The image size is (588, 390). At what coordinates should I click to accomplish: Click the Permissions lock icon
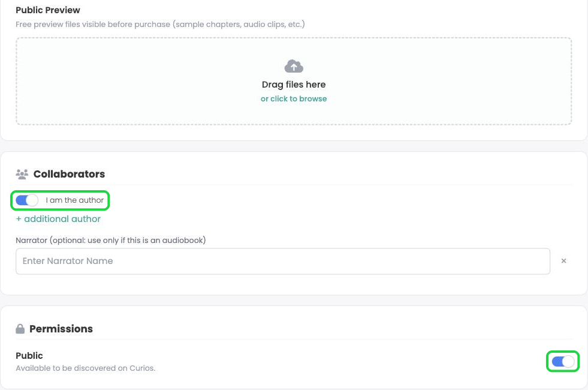click(20, 329)
